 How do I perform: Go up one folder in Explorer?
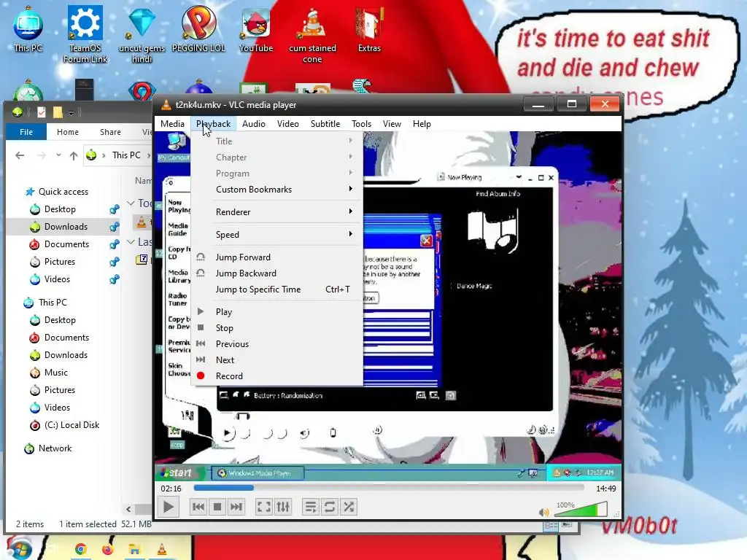click(74, 155)
